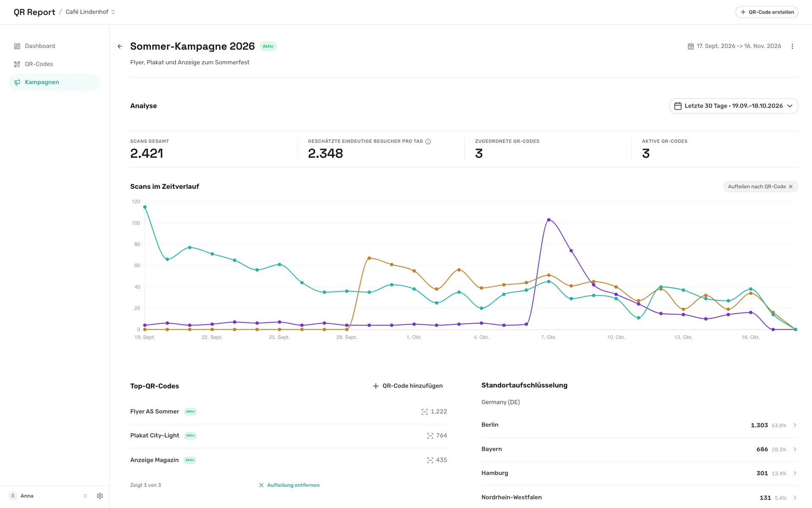
Task: Expand the Bayern location row chevron
Action: [795, 449]
